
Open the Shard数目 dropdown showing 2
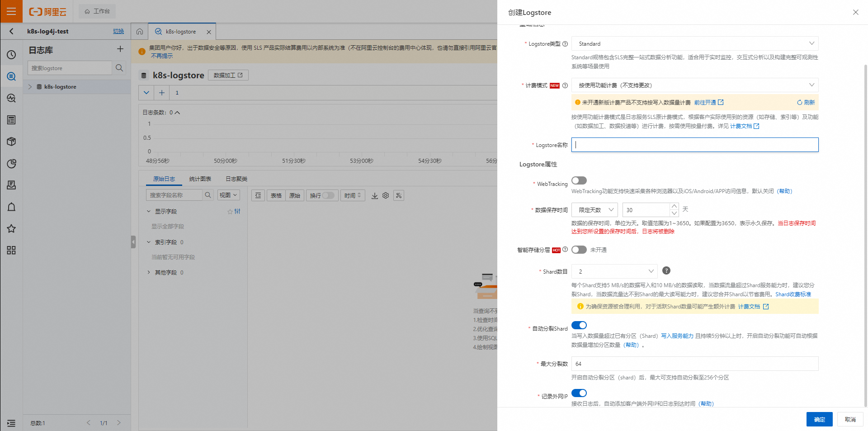tap(614, 271)
